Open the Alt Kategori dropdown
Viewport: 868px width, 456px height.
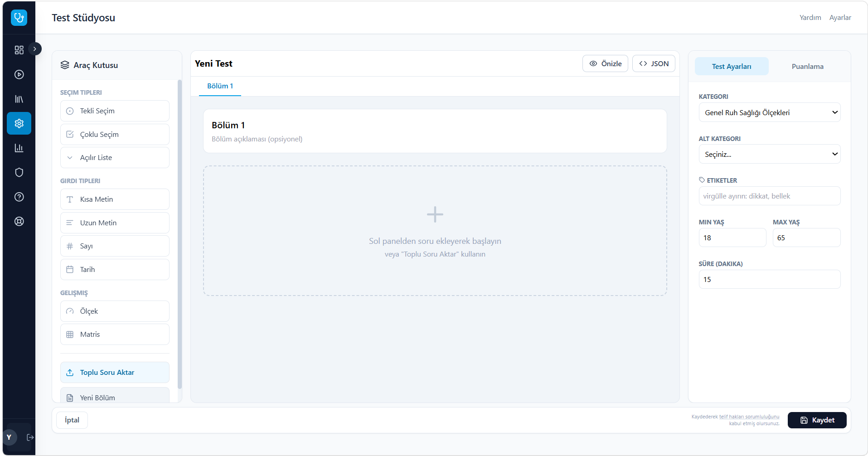[x=769, y=154]
